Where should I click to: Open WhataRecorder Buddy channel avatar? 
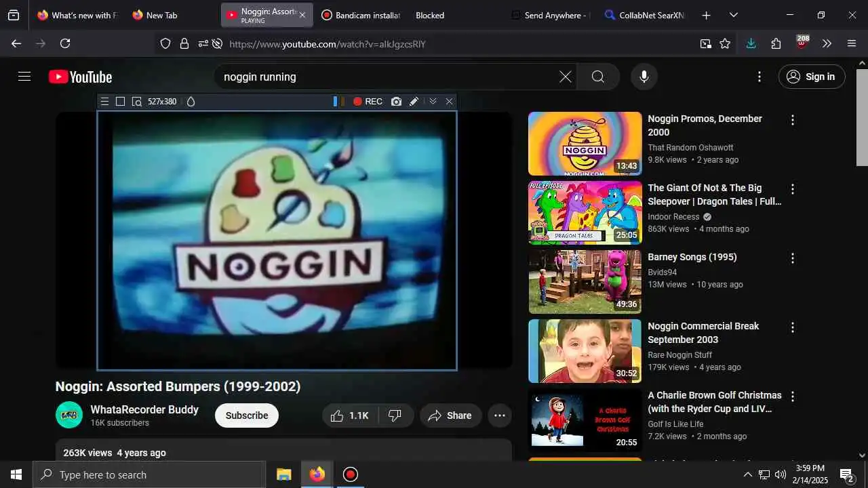[69, 415]
